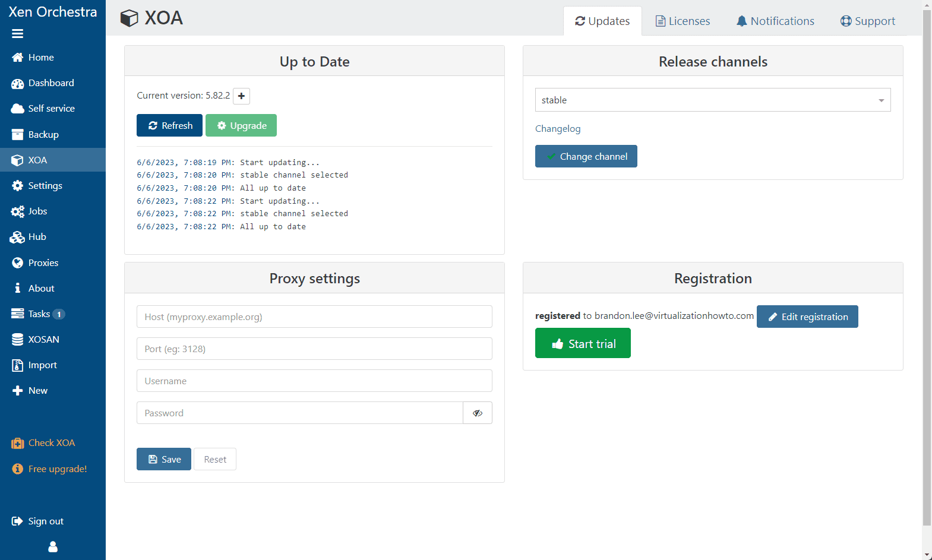Toggle password visibility eye icon
The width and height of the screenshot is (932, 560).
pyautogui.click(x=478, y=413)
